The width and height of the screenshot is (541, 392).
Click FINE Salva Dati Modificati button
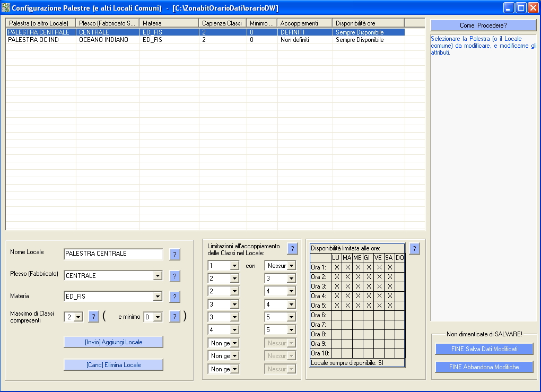pos(484,349)
